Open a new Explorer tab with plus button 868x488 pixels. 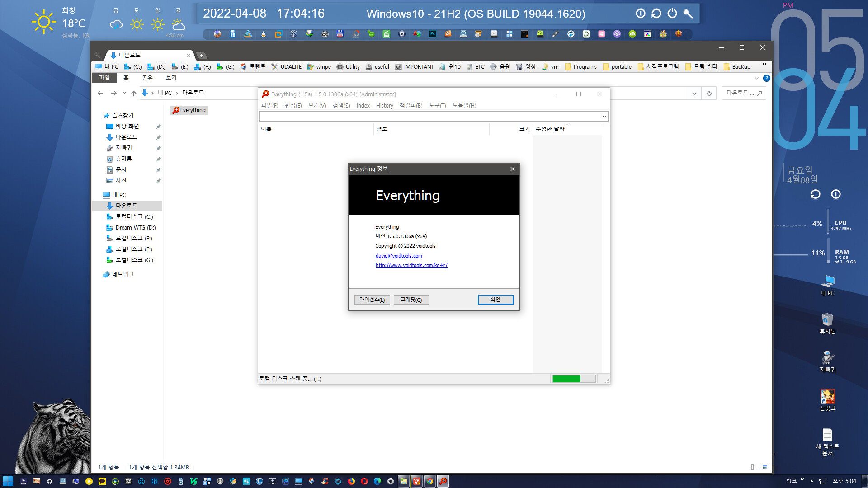(x=202, y=55)
